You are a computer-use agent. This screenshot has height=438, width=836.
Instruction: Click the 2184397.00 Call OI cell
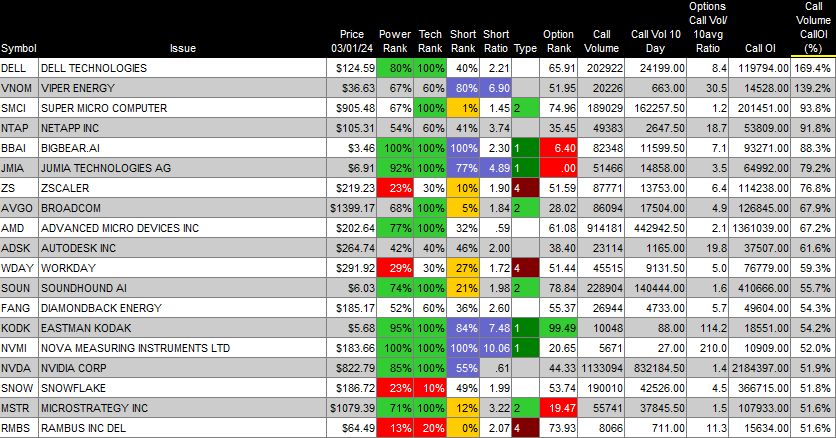click(x=760, y=368)
